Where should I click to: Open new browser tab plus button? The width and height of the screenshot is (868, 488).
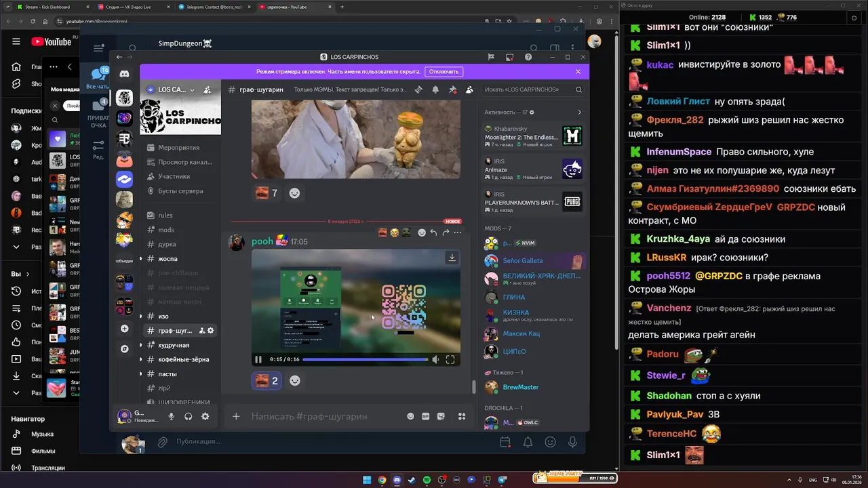342,7
